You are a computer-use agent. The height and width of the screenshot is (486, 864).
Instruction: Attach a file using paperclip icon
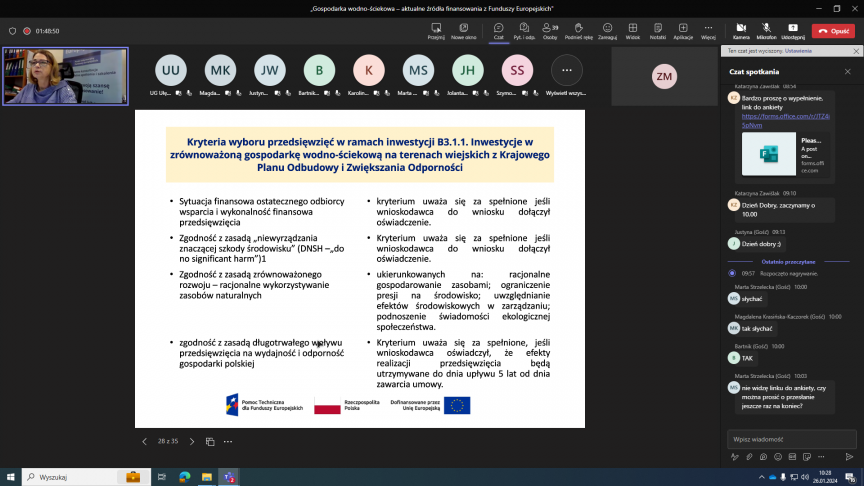pos(749,457)
